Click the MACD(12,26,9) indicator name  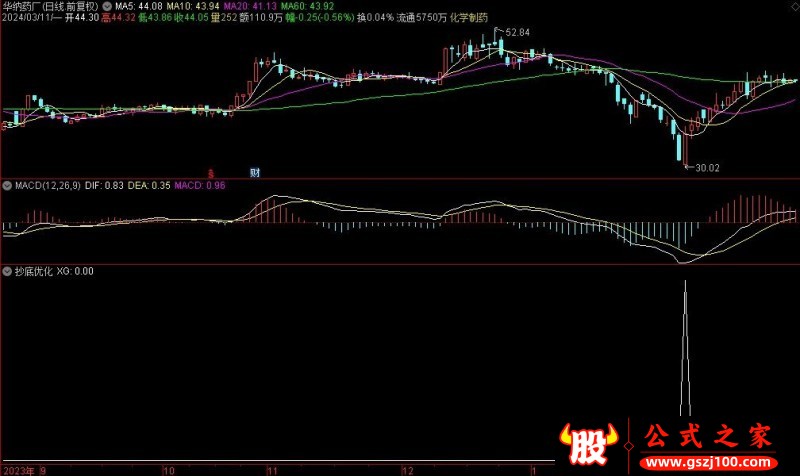click(45, 186)
